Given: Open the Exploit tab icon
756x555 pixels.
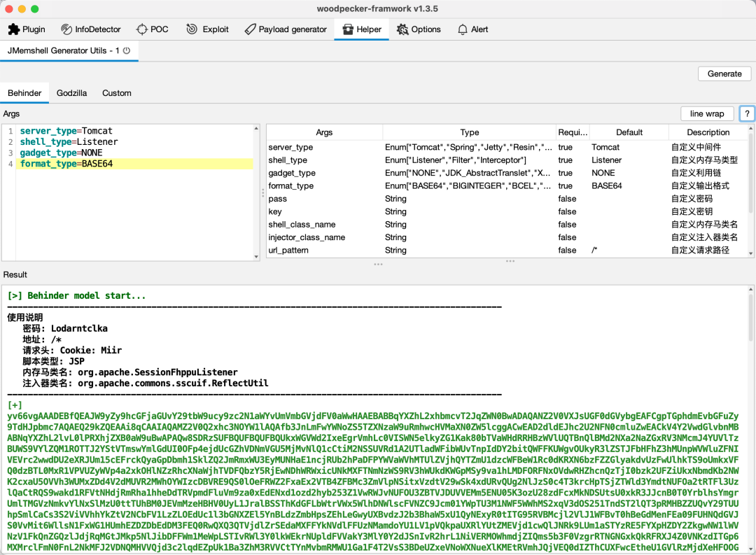Looking at the screenshot, I should 192,29.
